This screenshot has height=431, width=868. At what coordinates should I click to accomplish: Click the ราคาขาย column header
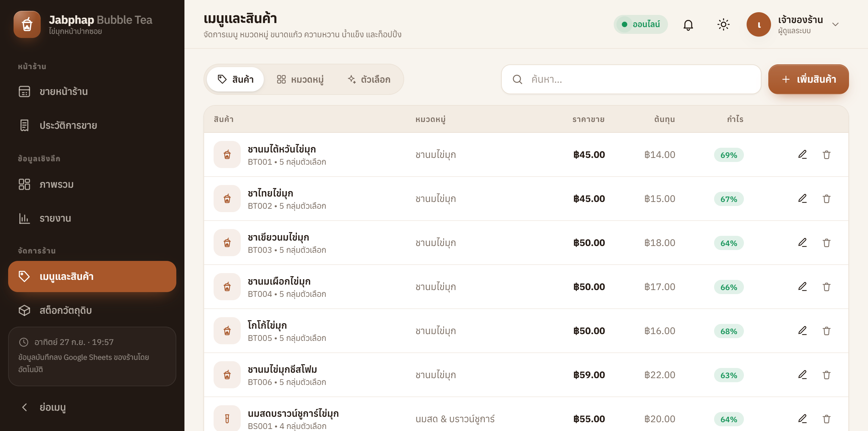pos(588,119)
